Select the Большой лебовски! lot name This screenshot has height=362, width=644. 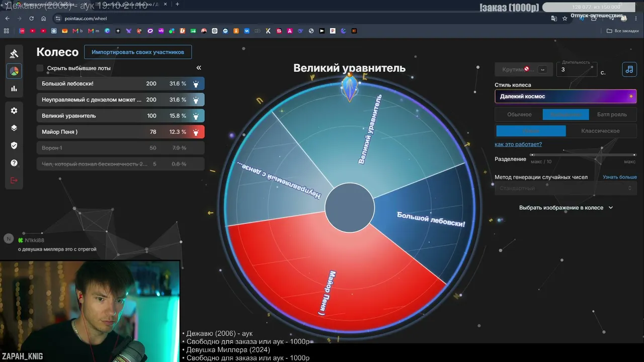click(x=67, y=83)
